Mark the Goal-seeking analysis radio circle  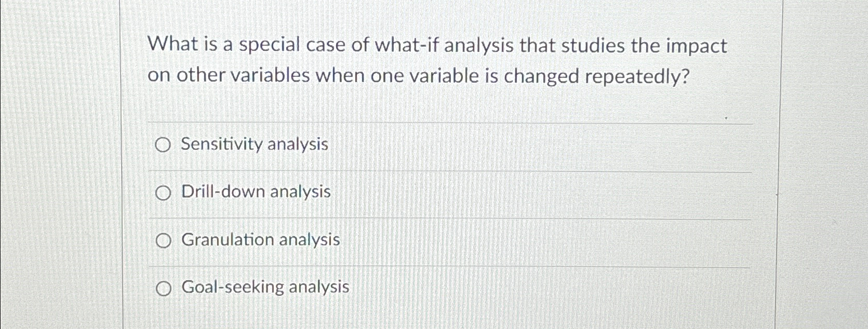pyautogui.click(x=164, y=289)
